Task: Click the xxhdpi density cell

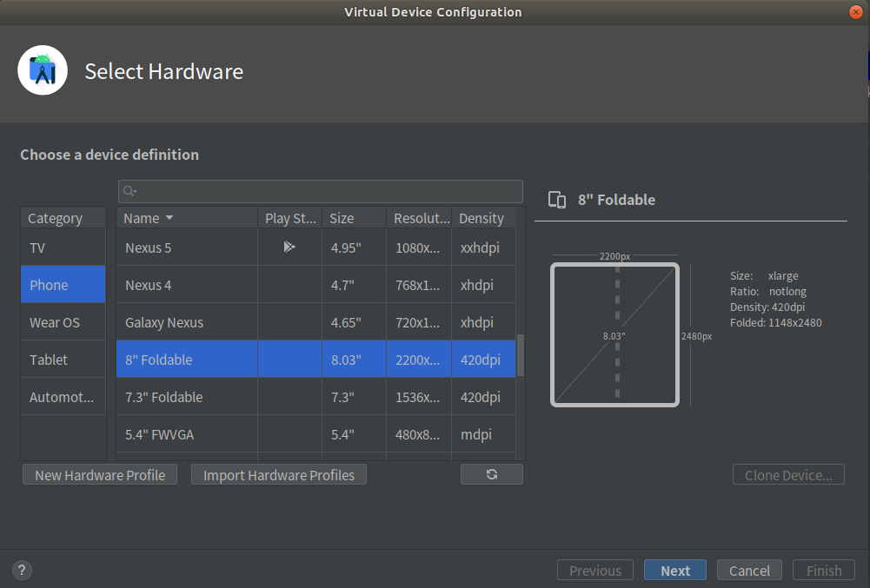Action: [x=484, y=248]
